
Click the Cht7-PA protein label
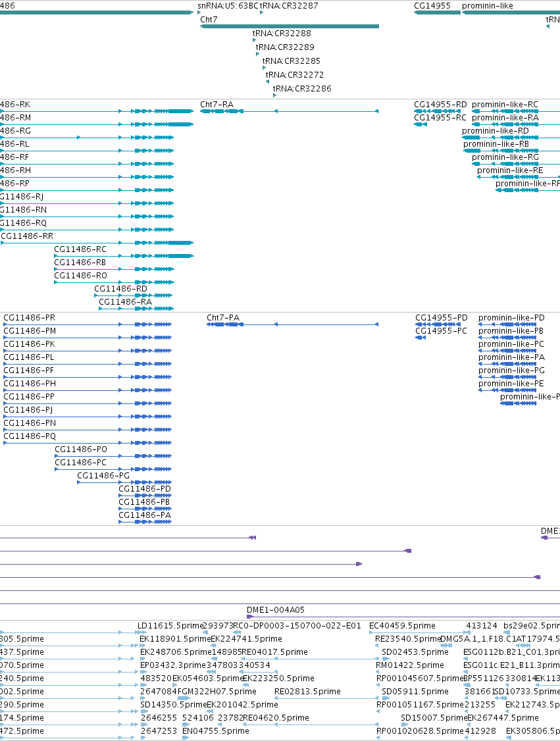223,318
